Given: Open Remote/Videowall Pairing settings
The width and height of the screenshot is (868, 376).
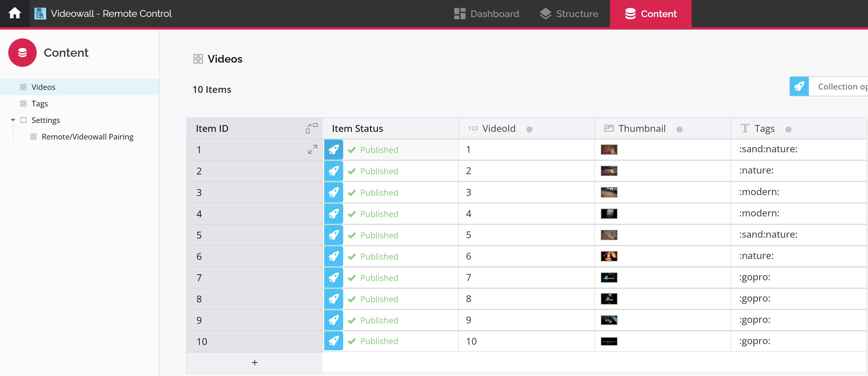Looking at the screenshot, I should click(x=87, y=137).
